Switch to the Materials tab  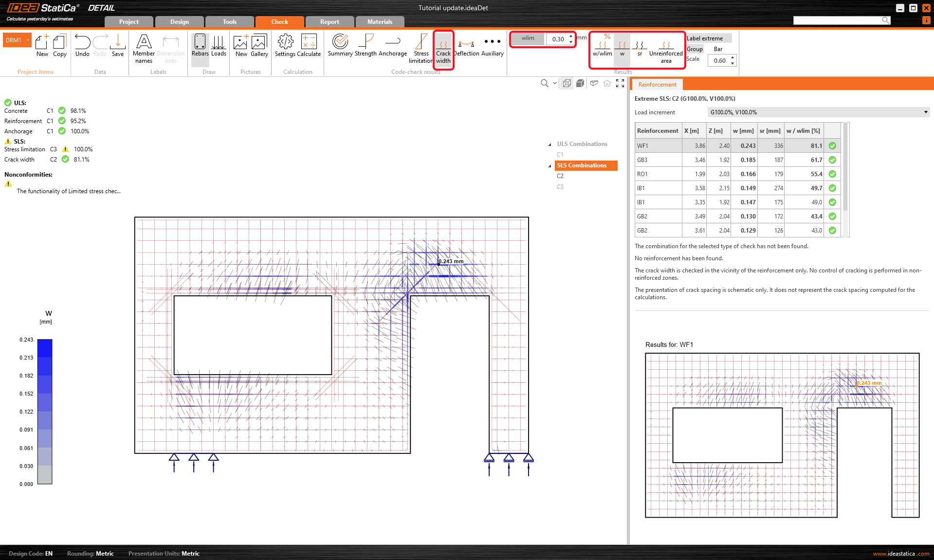point(380,22)
